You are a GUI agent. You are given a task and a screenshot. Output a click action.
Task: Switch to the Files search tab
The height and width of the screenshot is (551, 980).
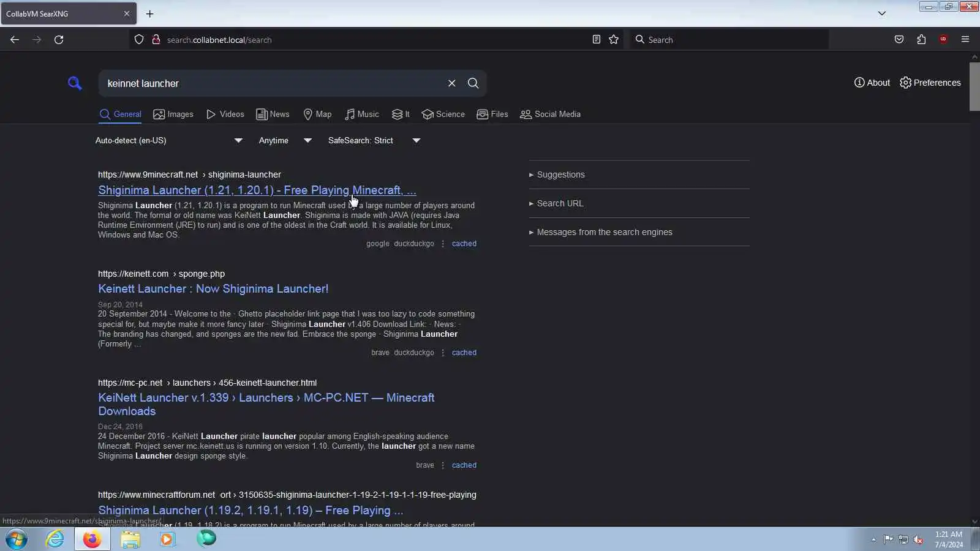[492, 114]
